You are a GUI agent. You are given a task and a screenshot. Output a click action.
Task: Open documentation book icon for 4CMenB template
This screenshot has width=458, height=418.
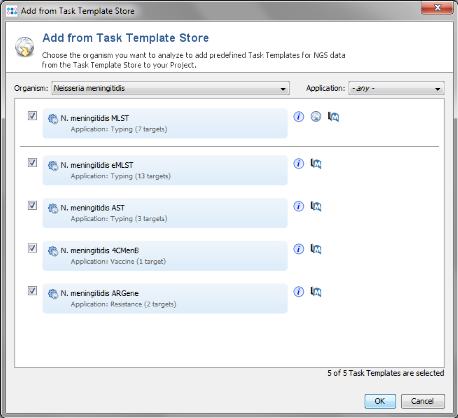[x=316, y=249]
